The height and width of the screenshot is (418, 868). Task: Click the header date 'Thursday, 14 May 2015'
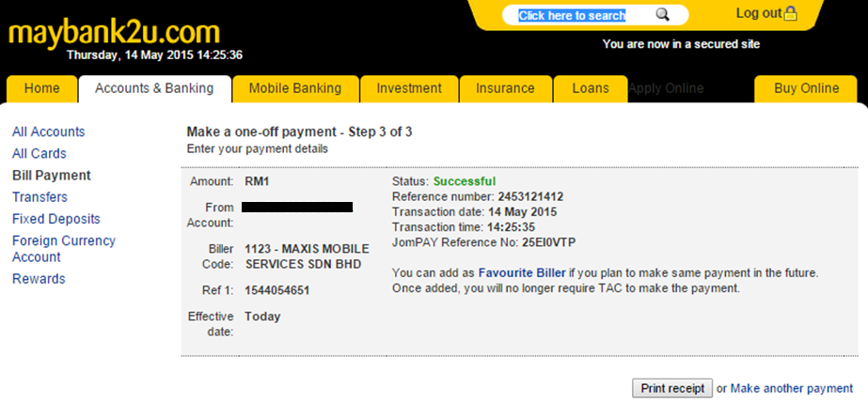122,55
